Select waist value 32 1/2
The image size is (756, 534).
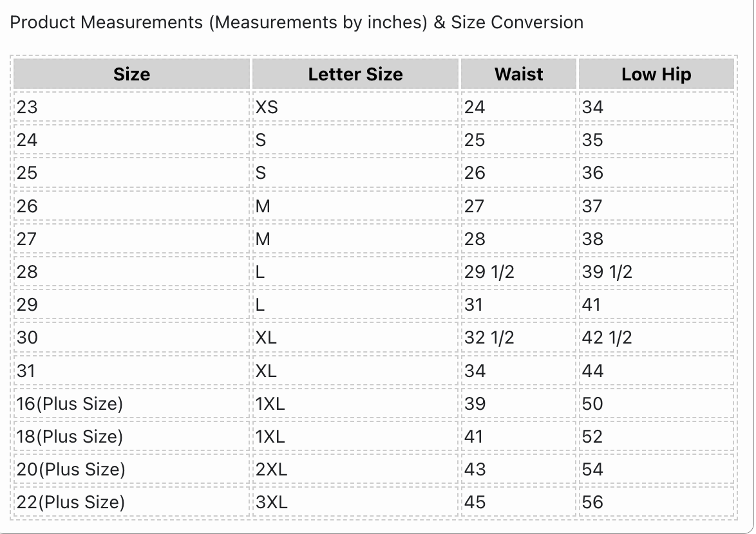[518, 338]
